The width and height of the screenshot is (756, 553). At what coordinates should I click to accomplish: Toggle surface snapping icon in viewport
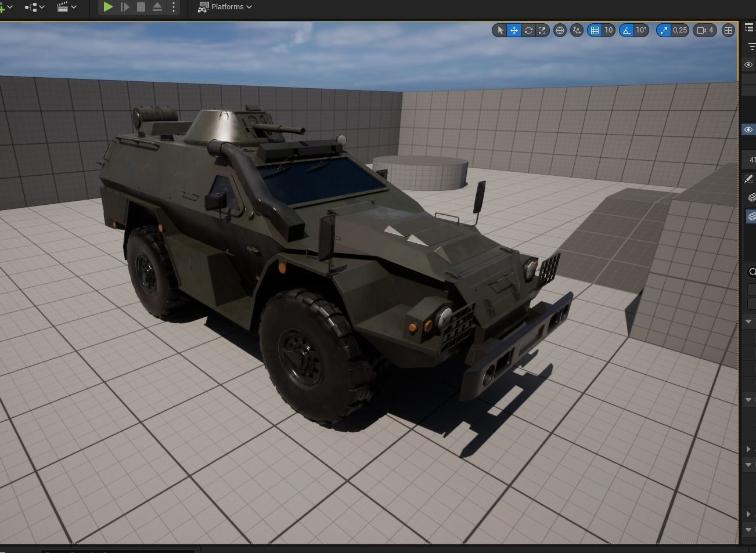[x=577, y=30]
